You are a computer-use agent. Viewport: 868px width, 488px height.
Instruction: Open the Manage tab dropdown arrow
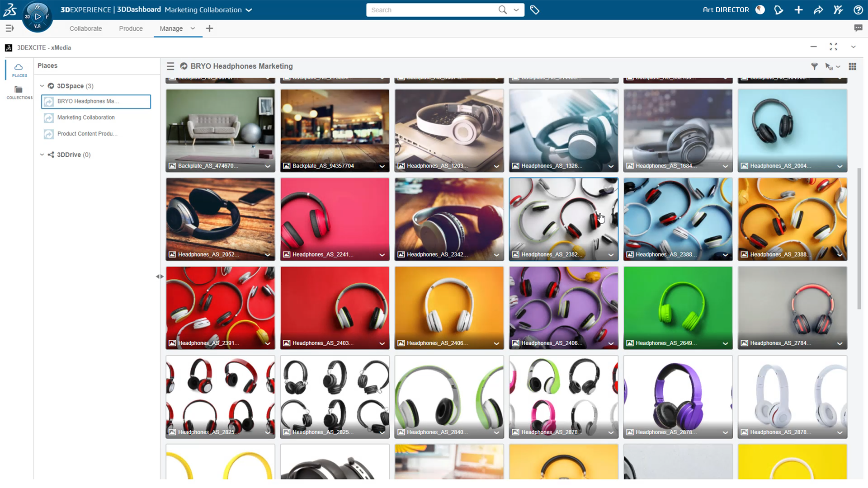[x=193, y=28]
